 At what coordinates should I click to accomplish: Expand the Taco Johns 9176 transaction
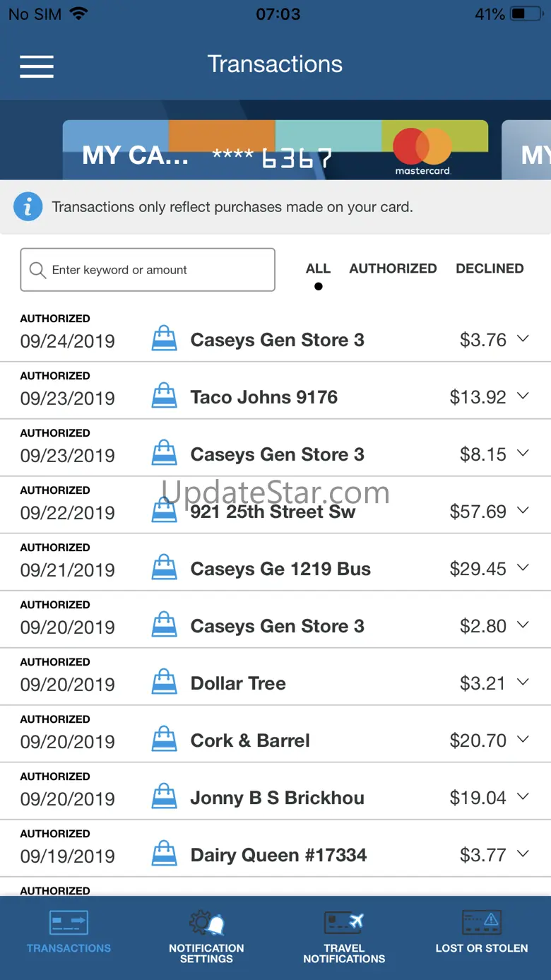pyautogui.click(x=523, y=396)
